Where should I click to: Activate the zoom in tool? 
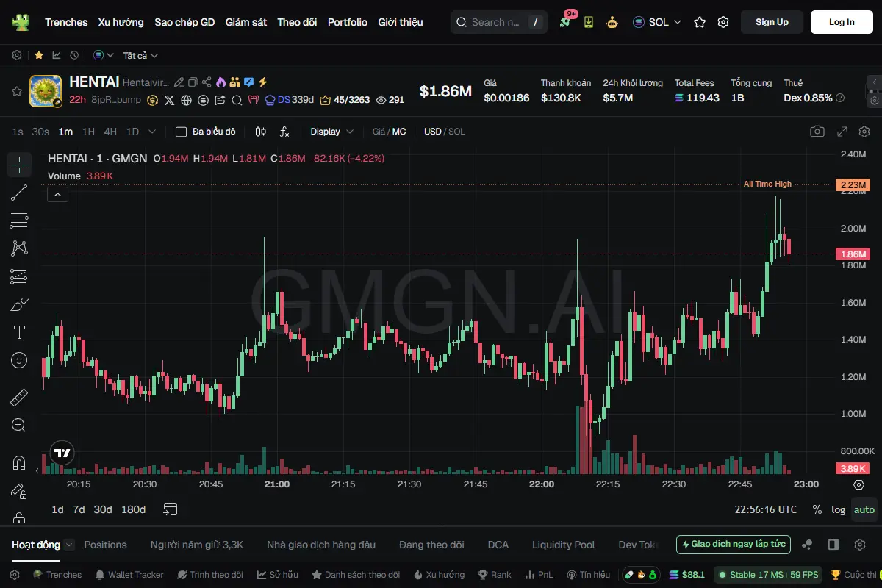tap(19, 425)
